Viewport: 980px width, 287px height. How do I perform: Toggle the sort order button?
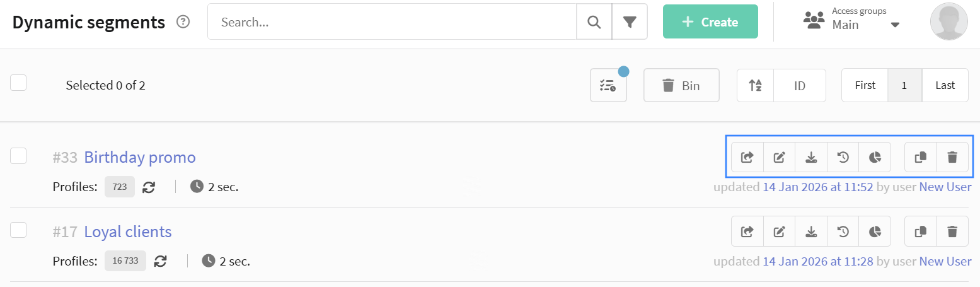[x=755, y=85]
